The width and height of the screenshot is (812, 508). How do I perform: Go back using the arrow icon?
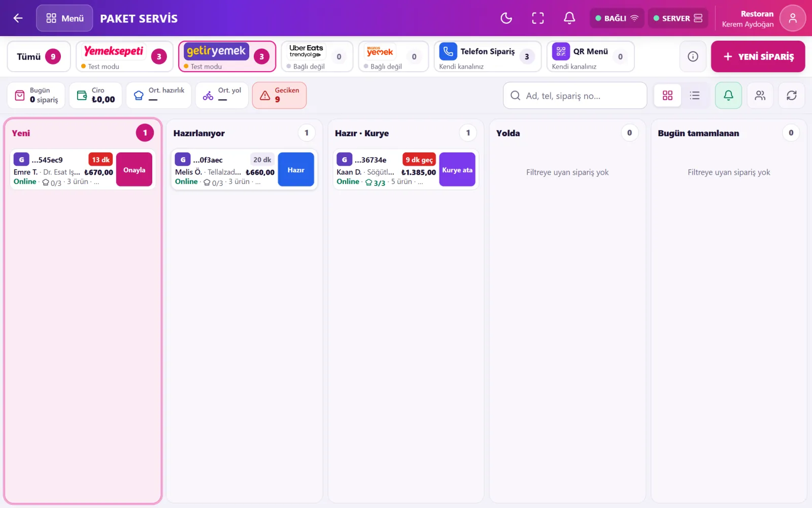tap(18, 18)
